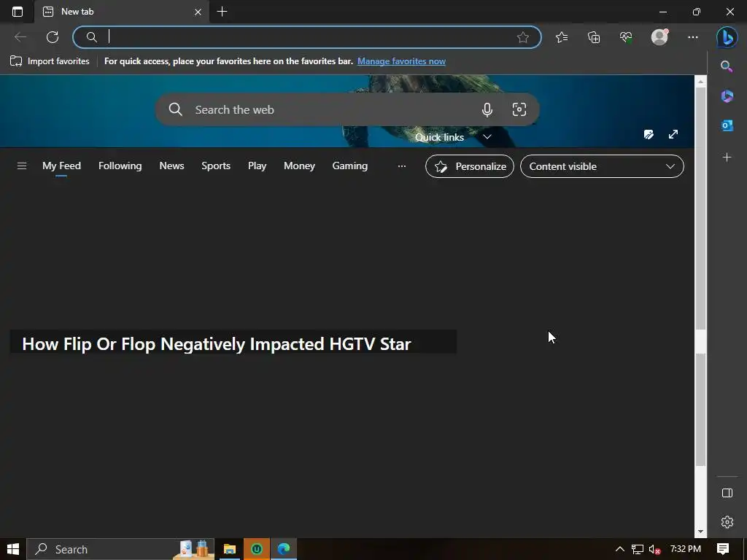Start voice search microphone

tap(487, 109)
